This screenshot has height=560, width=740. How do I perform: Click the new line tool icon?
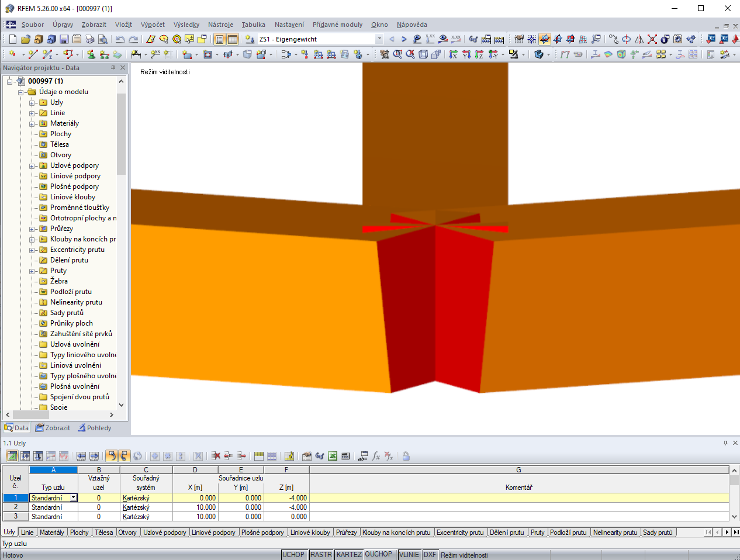[x=33, y=54]
